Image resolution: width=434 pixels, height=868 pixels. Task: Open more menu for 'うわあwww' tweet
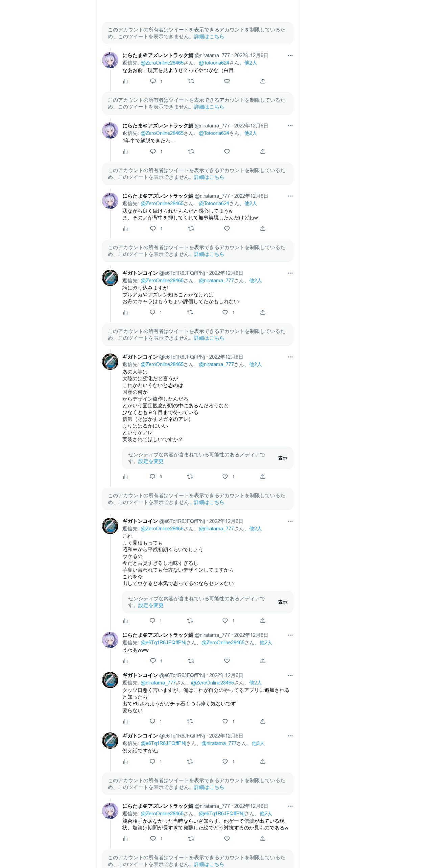[290, 635]
